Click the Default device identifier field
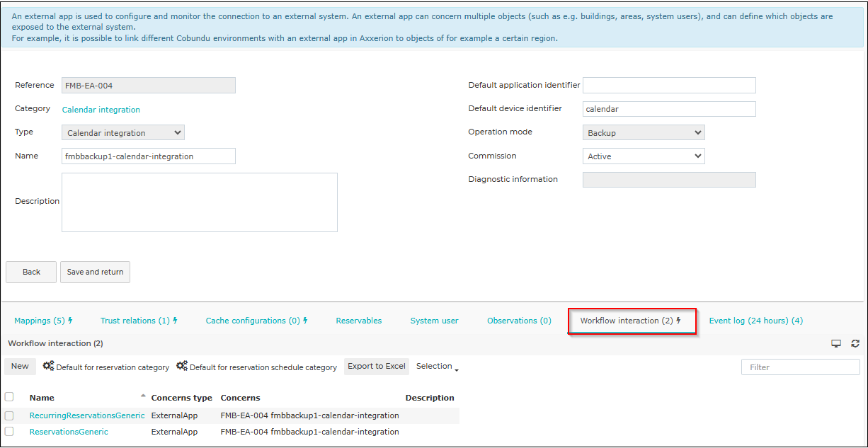868x448 pixels. click(x=669, y=109)
